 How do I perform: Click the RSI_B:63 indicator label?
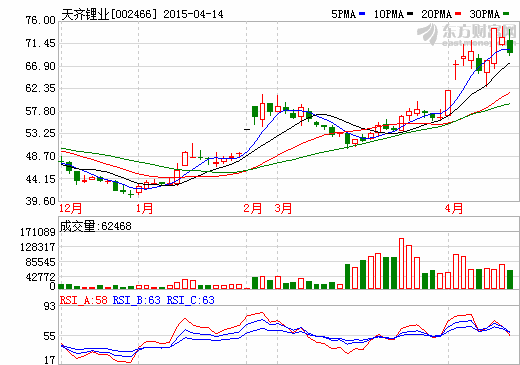(137, 300)
